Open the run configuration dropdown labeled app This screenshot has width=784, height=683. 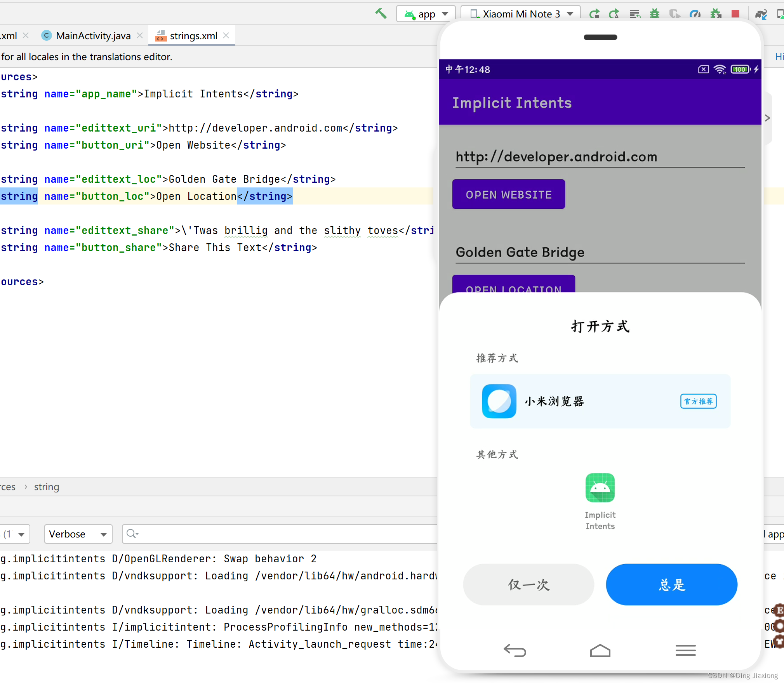point(426,14)
